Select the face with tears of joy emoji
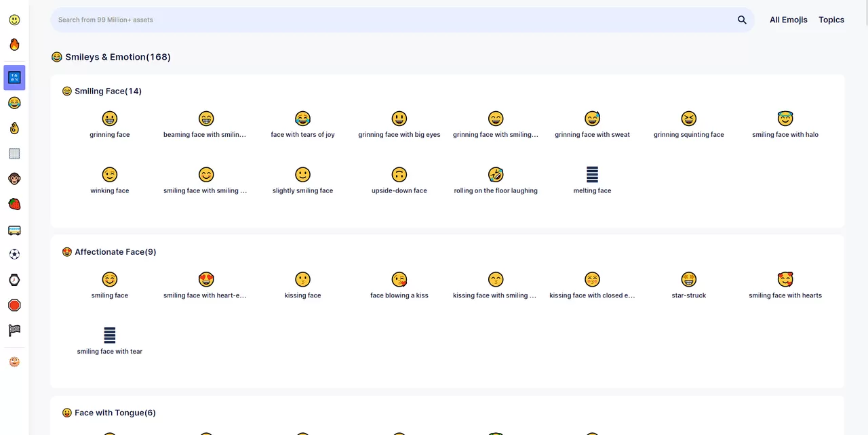 (302, 119)
